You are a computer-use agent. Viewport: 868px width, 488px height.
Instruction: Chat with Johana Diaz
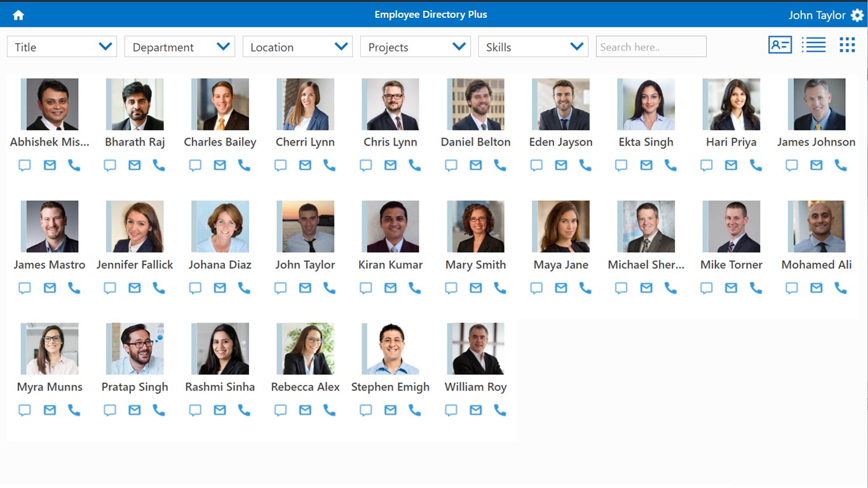point(195,288)
